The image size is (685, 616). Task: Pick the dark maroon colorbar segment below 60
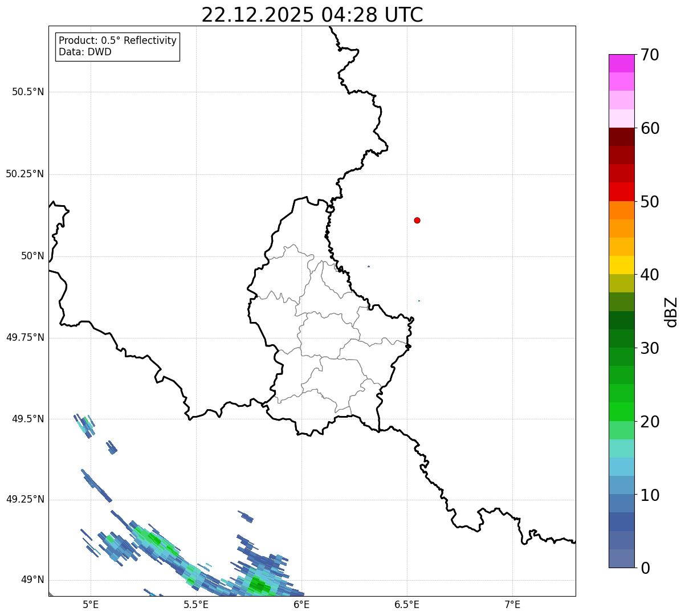(x=621, y=137)
